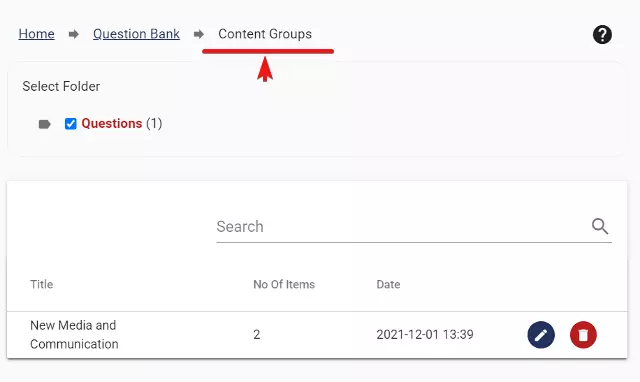Click the blue pencil edit icon
Screen dimensions: 640x382
click(541, 335)
